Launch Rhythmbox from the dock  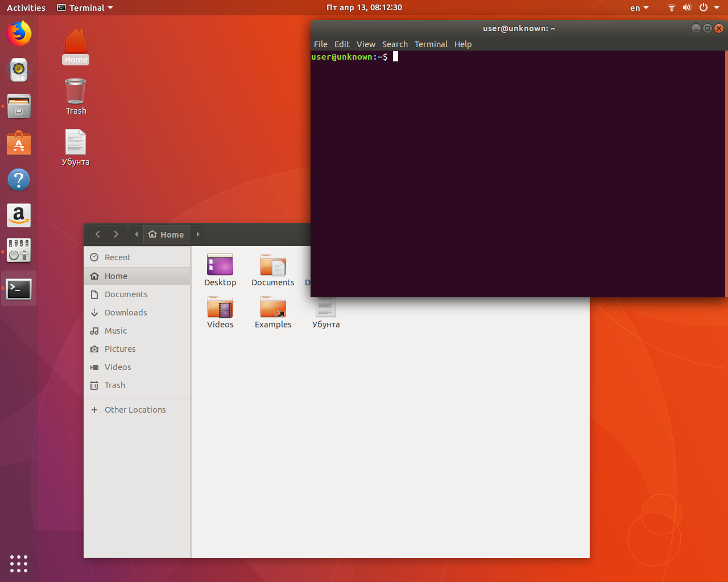19,69
